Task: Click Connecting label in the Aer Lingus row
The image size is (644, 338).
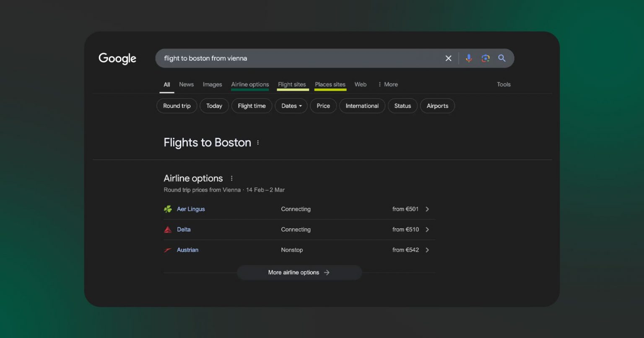Action: coord(296,209)
